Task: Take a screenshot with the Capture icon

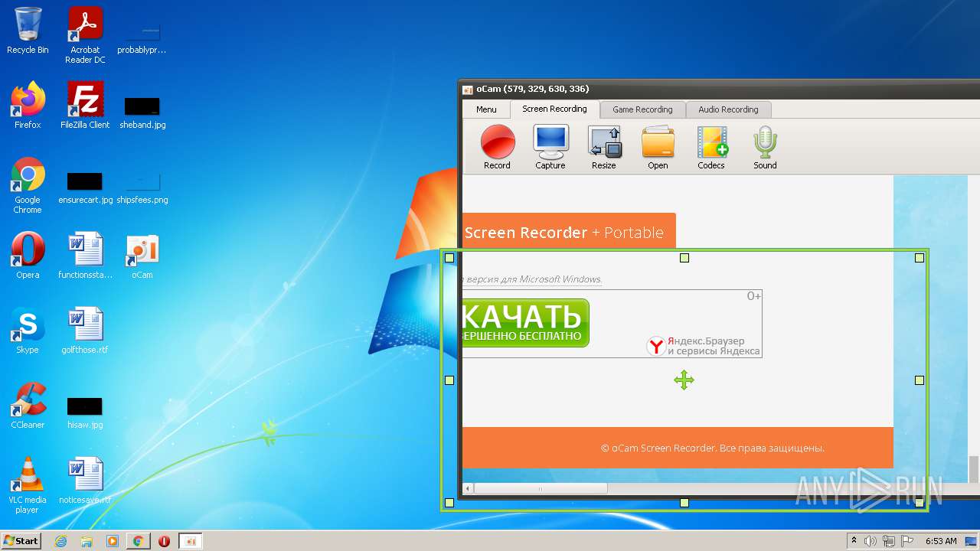Action: coord(550,148)
